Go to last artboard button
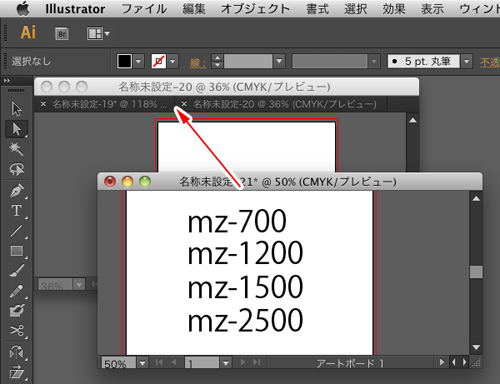 [256, 362]
